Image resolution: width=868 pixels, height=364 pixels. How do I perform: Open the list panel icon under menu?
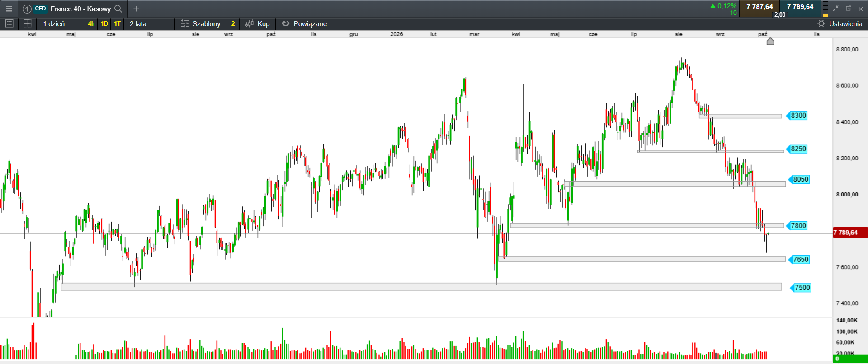(x=9, y=23)
